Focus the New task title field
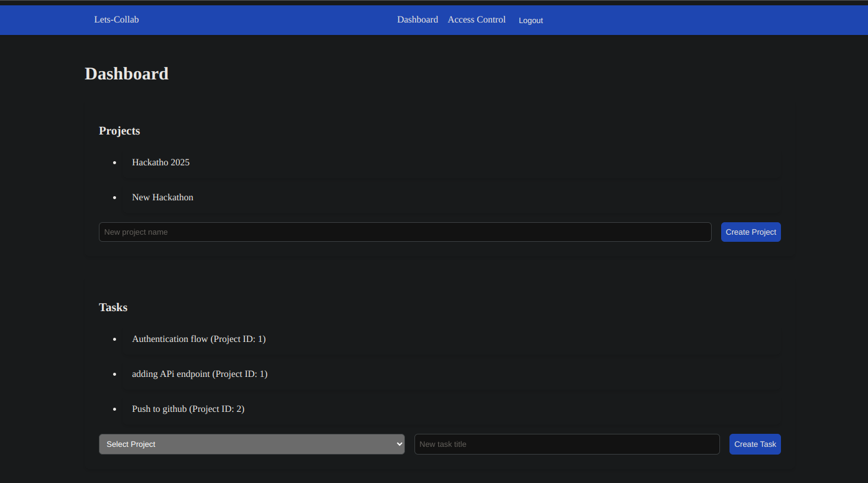The width and height of the screenshot is (868, 483). point(567,444)
